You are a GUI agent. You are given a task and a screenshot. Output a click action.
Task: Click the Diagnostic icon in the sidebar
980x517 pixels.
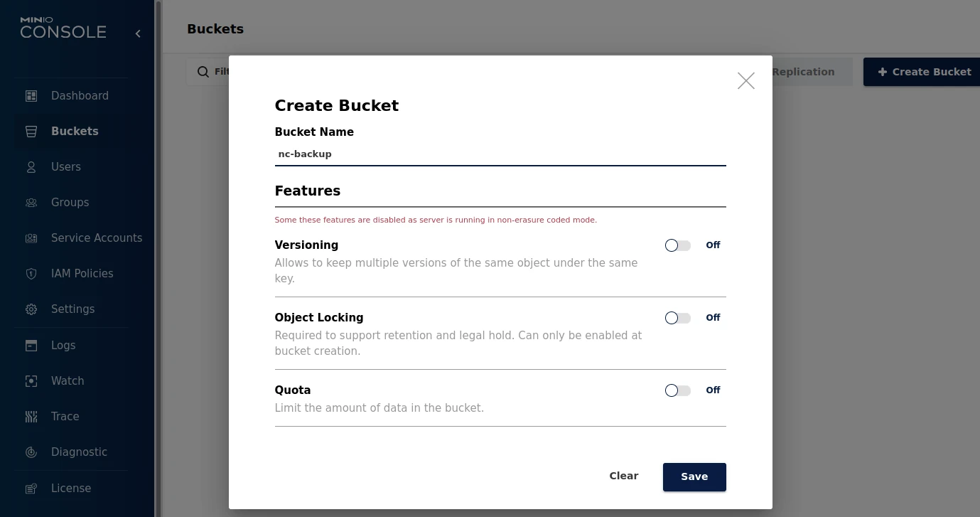tap(31, 452)
